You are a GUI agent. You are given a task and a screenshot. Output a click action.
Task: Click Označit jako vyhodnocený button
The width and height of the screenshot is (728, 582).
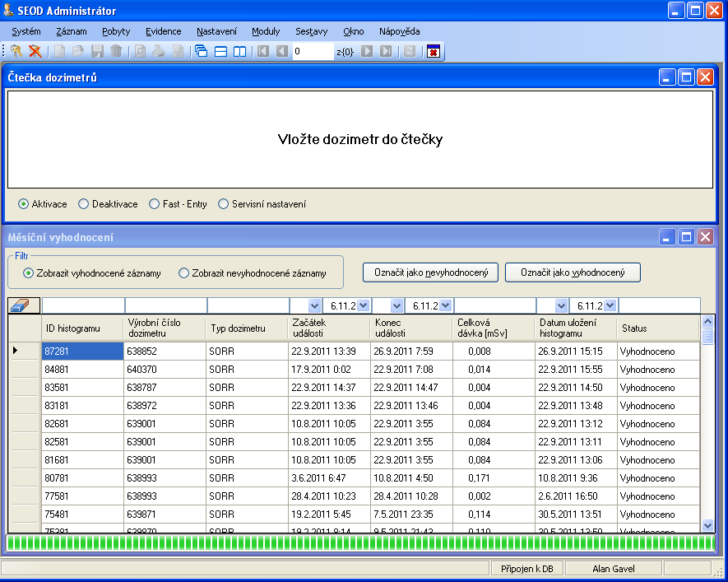click(573, 272)
